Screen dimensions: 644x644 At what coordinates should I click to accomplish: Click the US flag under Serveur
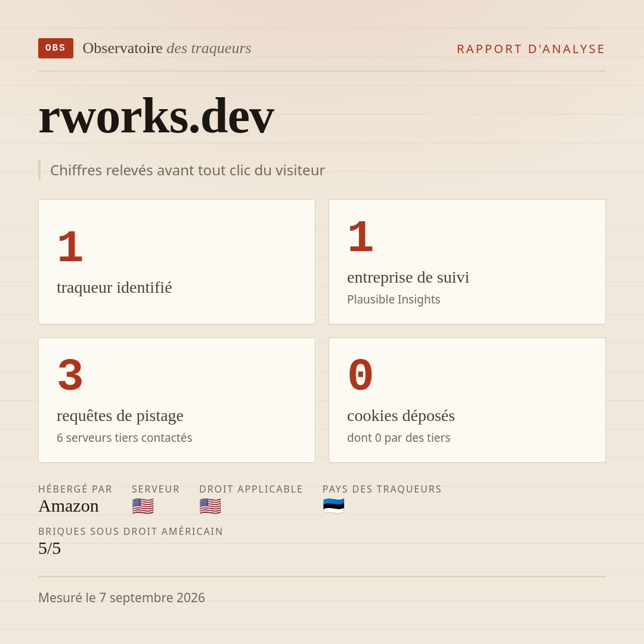click(x=143, y=506)
